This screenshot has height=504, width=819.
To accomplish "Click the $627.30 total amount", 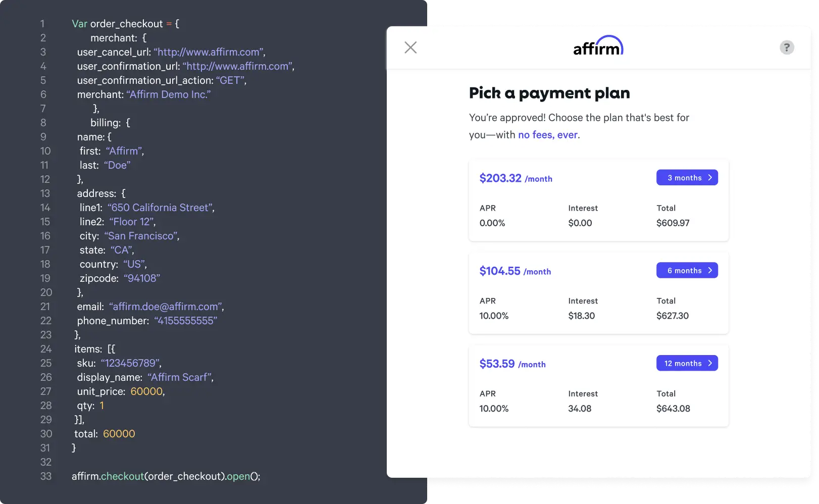I will (672, 316).
